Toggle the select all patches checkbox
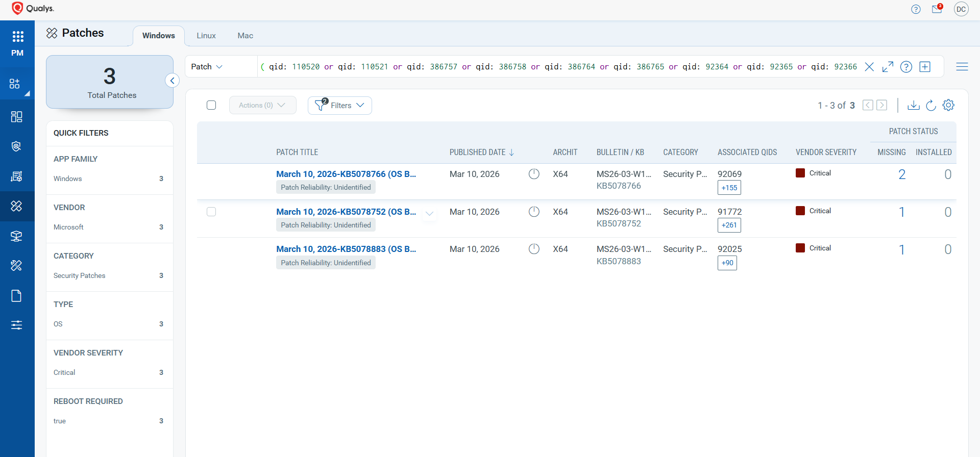 click(211, 105)
